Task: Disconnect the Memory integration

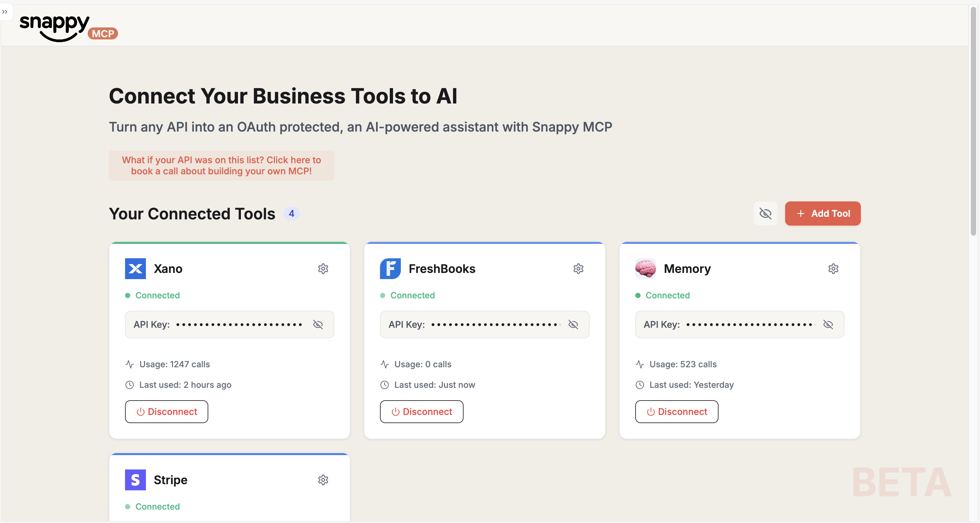Action: tap(676, 412)
